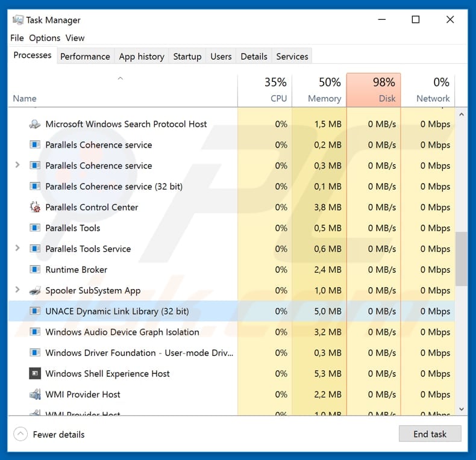Click the Windows Shell Experience Host icon
The image size is (476, 460).
point(35,373)
